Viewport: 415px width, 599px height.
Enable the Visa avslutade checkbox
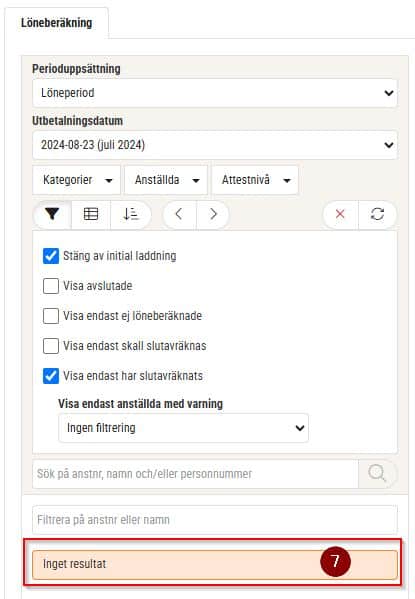pyautogui.click(x=51, y=286)
